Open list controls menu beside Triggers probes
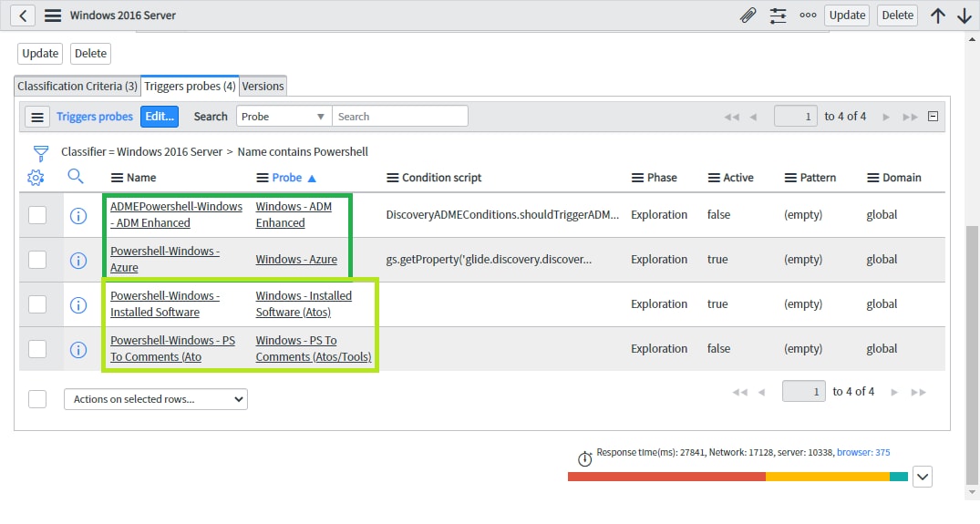The image size is (980, 524). pos(37,117)
